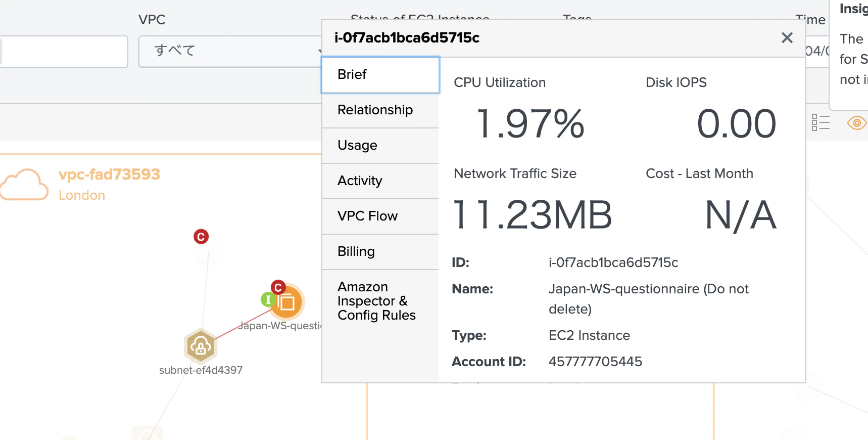Click the empty filter input field

[x=64, y=51]
